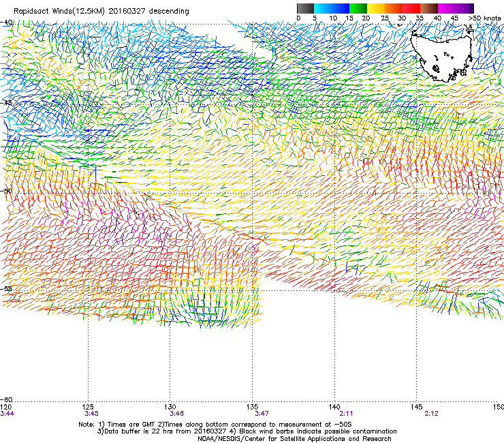Click the '-55' latitude label
This screenshot has width=504, height=443.
7,288
